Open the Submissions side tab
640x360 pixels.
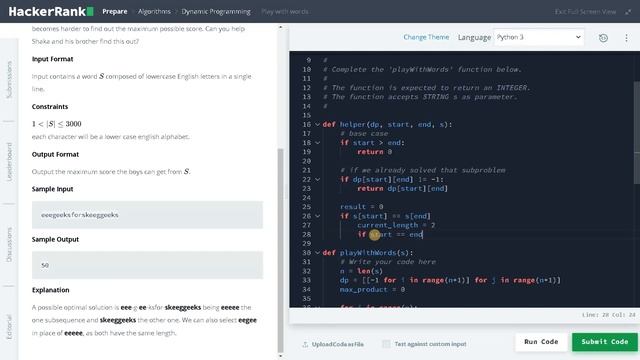(9, 80)
